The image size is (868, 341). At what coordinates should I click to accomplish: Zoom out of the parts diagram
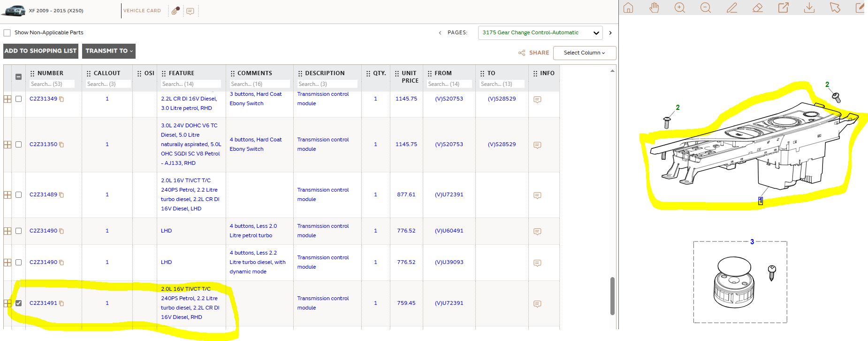[705, 8]
